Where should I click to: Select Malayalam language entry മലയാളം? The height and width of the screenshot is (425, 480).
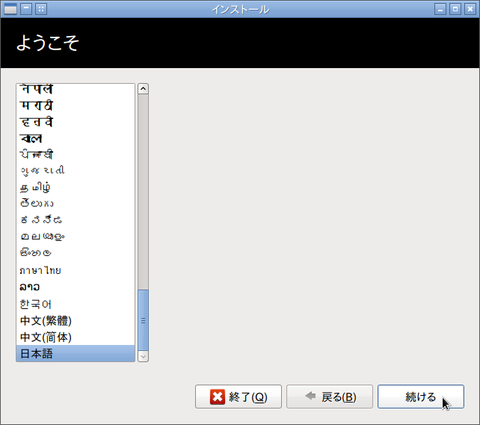click(x=76, y=236)
